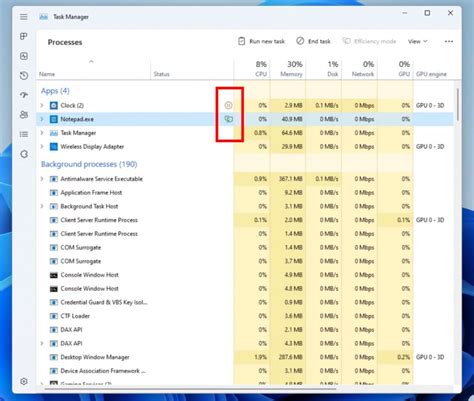Click the first Console Window Host icon

tap(53, 275)
